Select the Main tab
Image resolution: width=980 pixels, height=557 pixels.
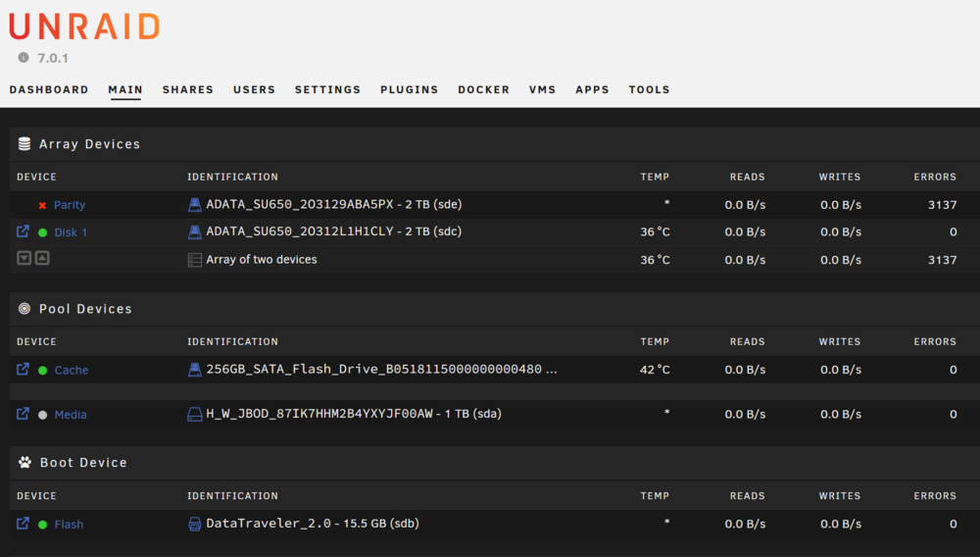pos(125,89)
